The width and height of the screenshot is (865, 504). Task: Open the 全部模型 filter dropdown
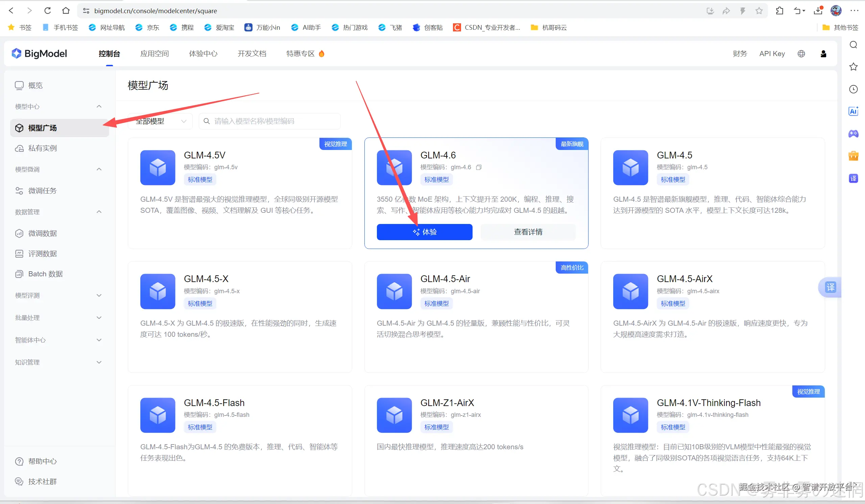click(160, 122)
